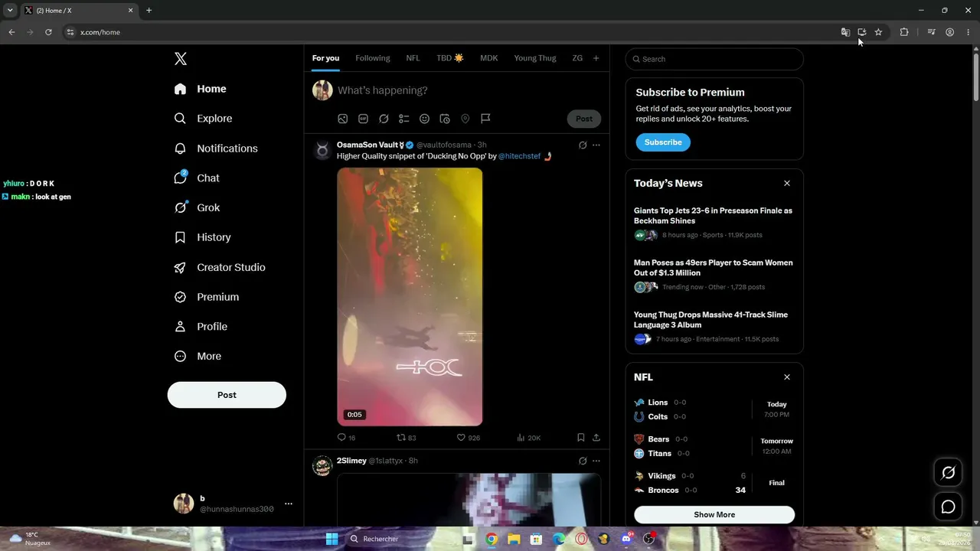Open the Chrome tab search dropdown
This screenshot has height=551, width=980.
point(10,11)
